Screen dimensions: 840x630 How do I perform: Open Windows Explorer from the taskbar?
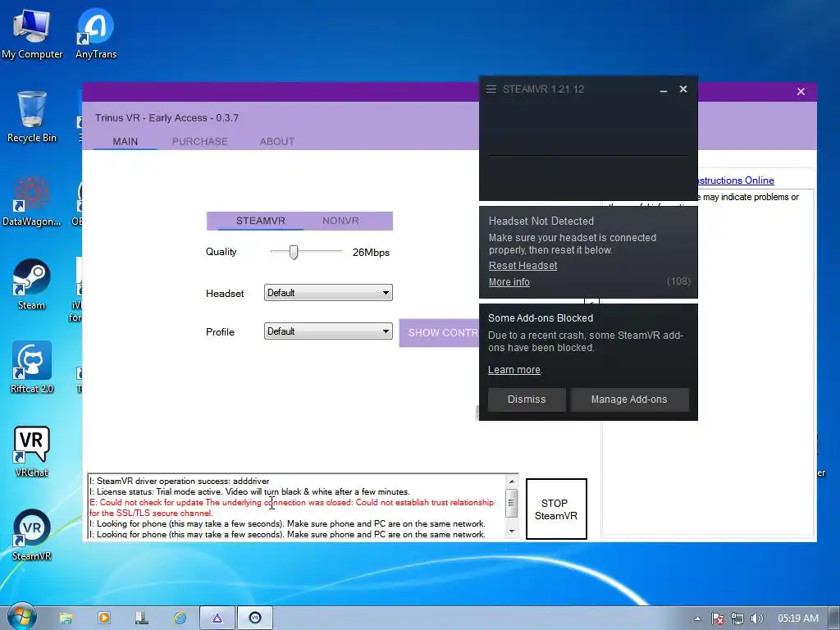tap(66, 619)
